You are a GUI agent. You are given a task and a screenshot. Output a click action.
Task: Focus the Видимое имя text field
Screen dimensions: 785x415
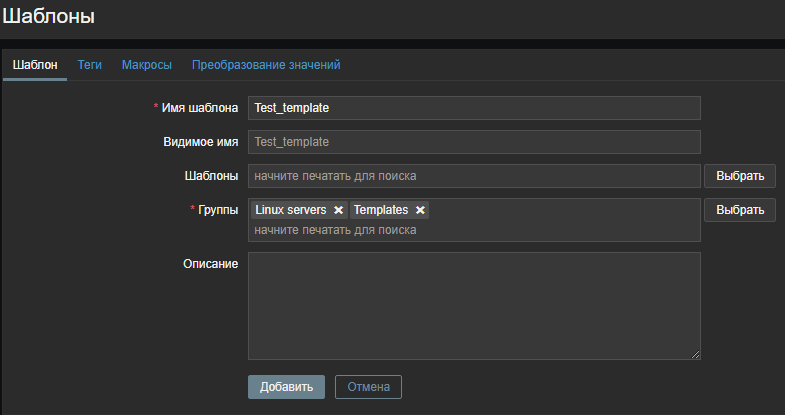coord(474,142)
